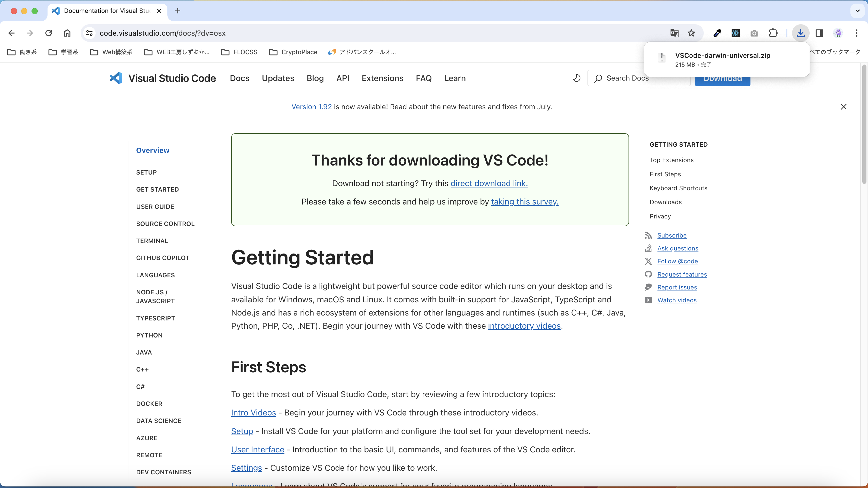Toggle the Chrome side panel
Screen dimensions: 868x488
click(x=819, y=33)
